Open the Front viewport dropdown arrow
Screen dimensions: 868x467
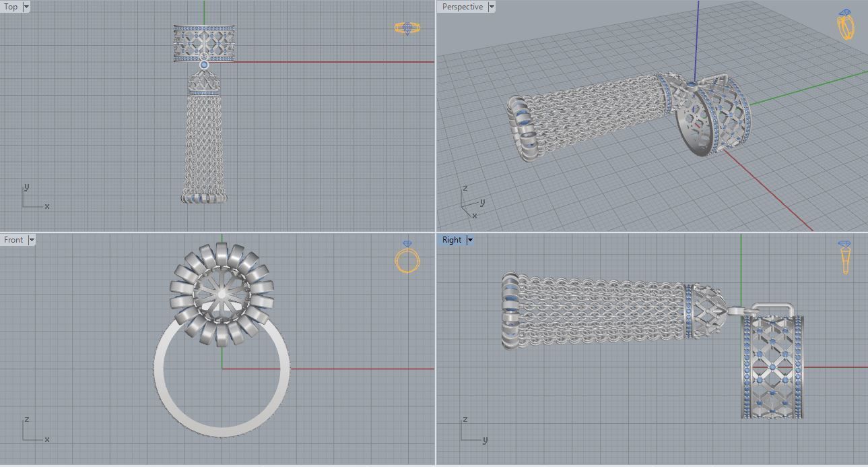click(32, 240)
